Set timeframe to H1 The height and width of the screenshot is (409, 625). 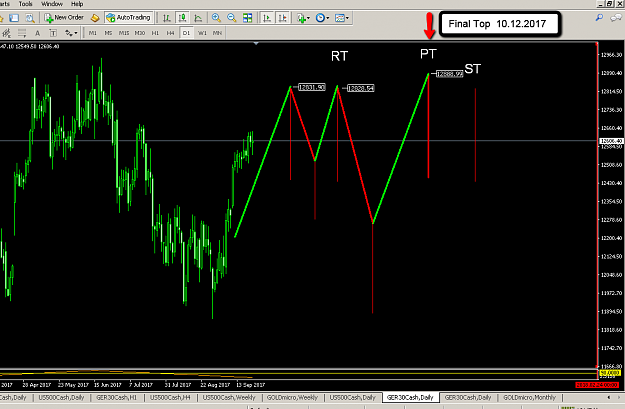tap(155, 33)
